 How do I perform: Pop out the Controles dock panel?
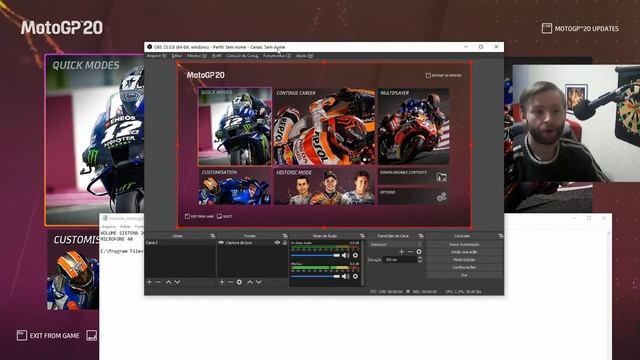tap(501, 236)
